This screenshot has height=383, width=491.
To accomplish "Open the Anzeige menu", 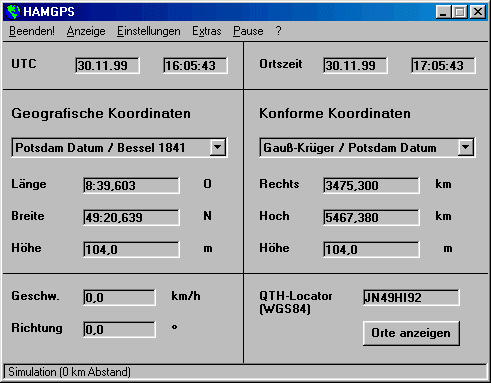I will [86, 31].
